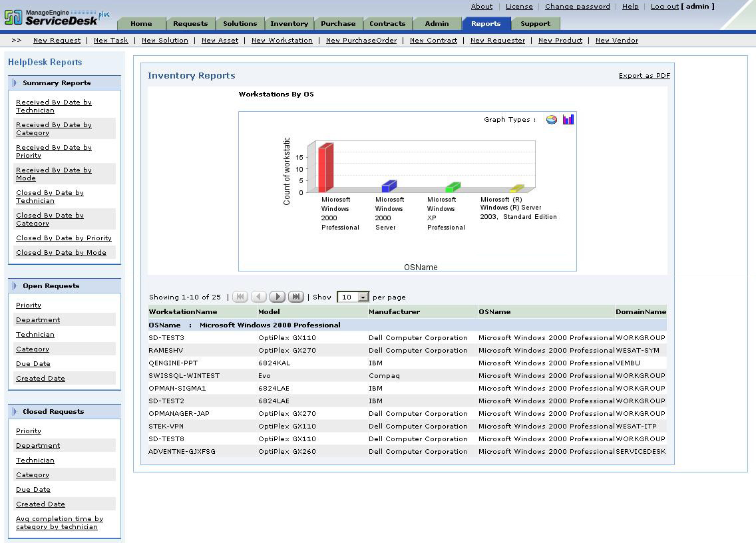The image size is (756, 543).
Task: Open the About link
Action: click(482, 6)
